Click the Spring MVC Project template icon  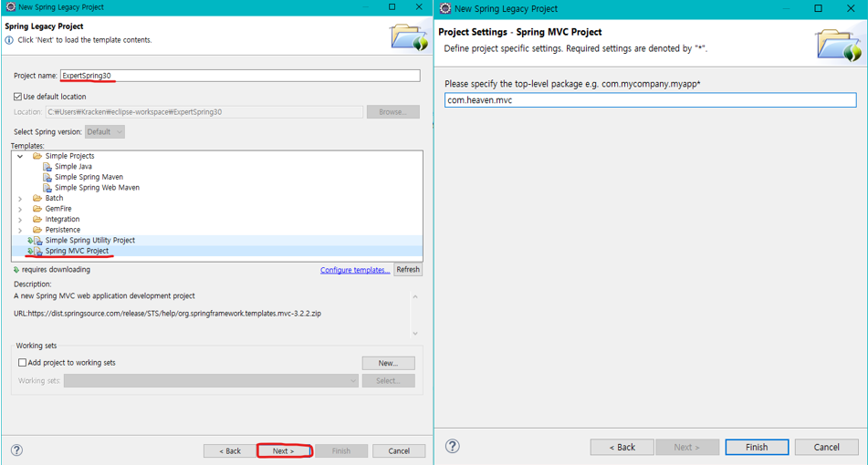click(36, 251)
